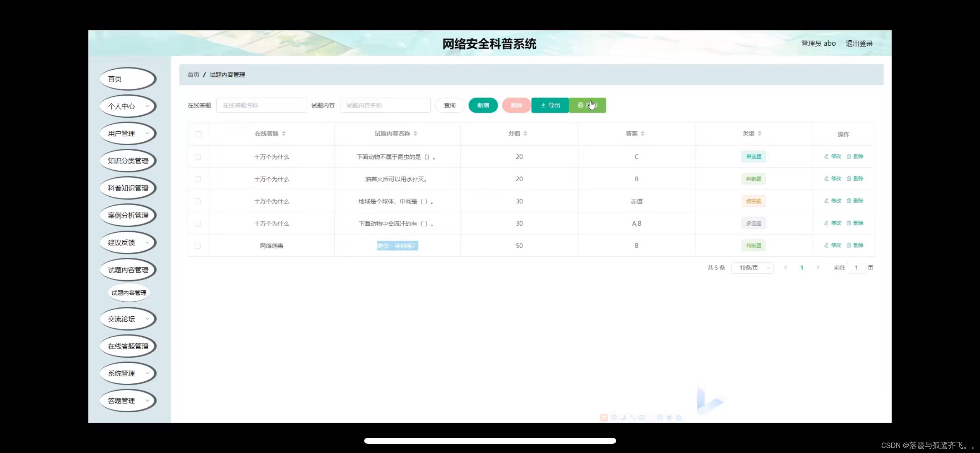The width and height of the screenshot is (980, 453).
Task: Click the green print button
Action: (587, 105)
